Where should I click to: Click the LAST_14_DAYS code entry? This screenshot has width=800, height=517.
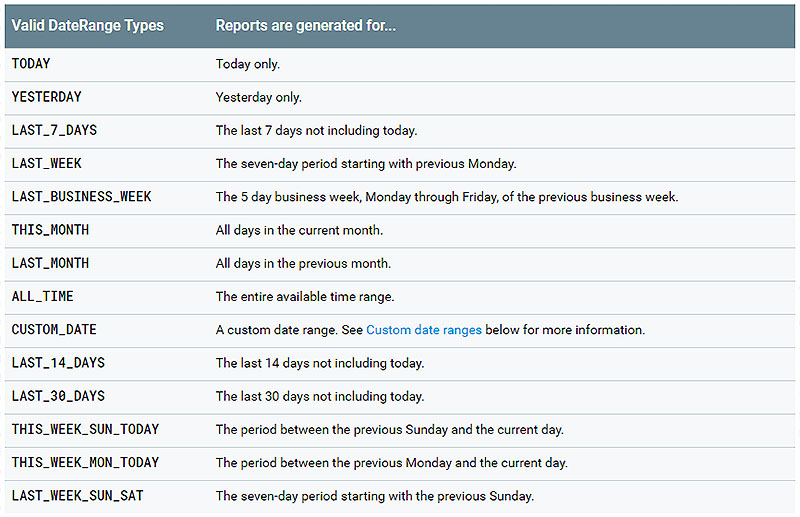click(58, 363)
